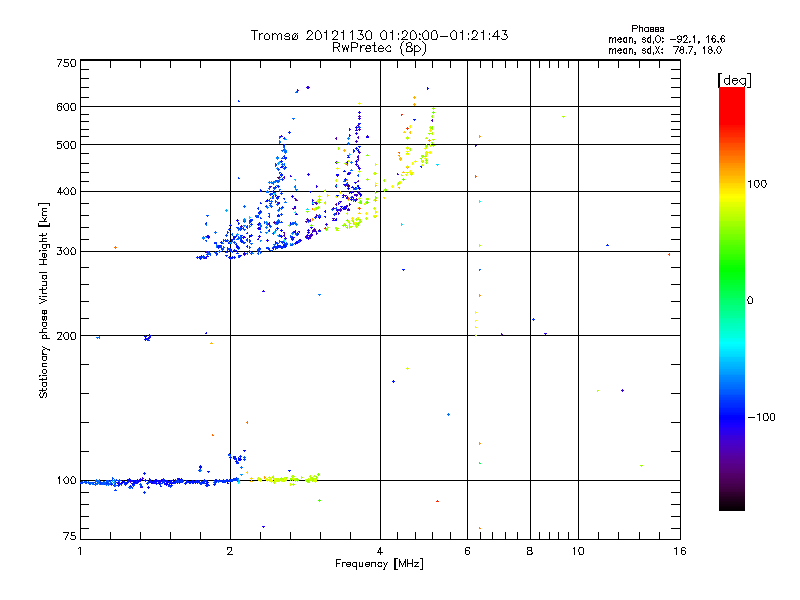Click the '[deg]' colorbar unit label
Viewport: 800px width, 600px height.
click(x=734, y=80)
